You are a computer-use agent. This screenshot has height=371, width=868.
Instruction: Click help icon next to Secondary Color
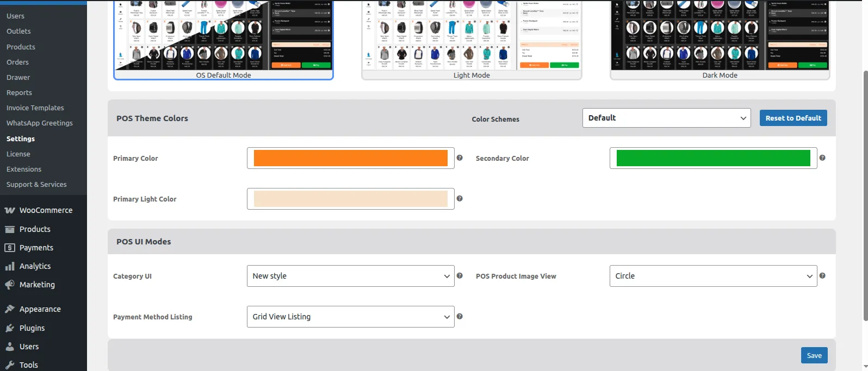tap(822, 158)
